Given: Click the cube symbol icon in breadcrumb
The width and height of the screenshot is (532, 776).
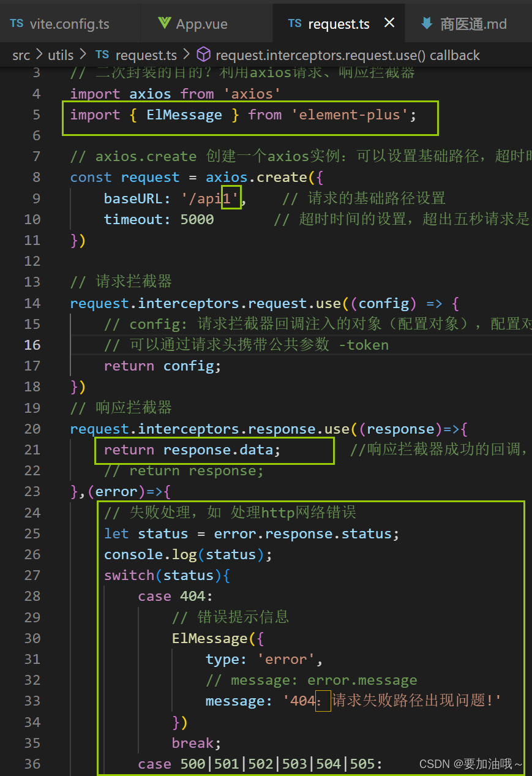Looking at the screenshot, I should (204, 55).
